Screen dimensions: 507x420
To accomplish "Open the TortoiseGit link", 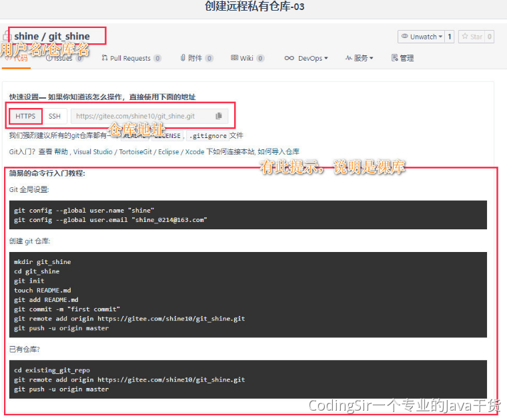I will pos(135,151).
